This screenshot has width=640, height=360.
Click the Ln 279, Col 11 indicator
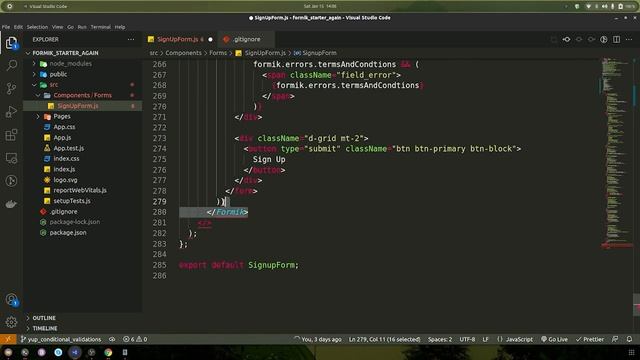point(384,339)
